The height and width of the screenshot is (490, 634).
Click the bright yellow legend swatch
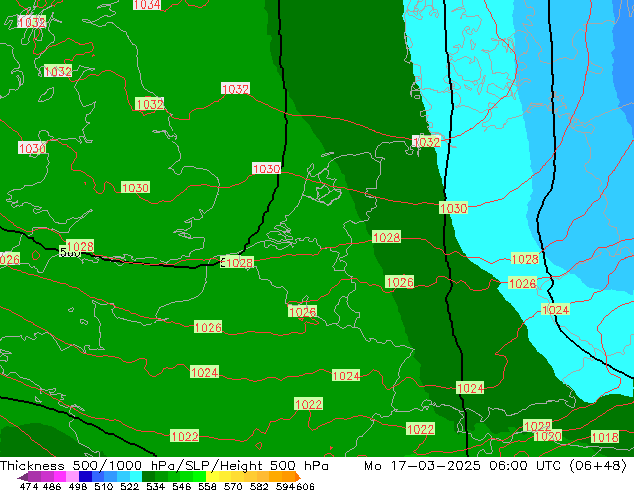tap(212, 477)
